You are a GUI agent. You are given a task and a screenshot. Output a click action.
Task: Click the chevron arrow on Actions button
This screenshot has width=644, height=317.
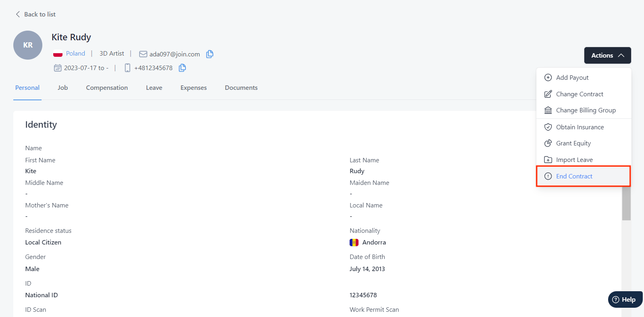621,56
